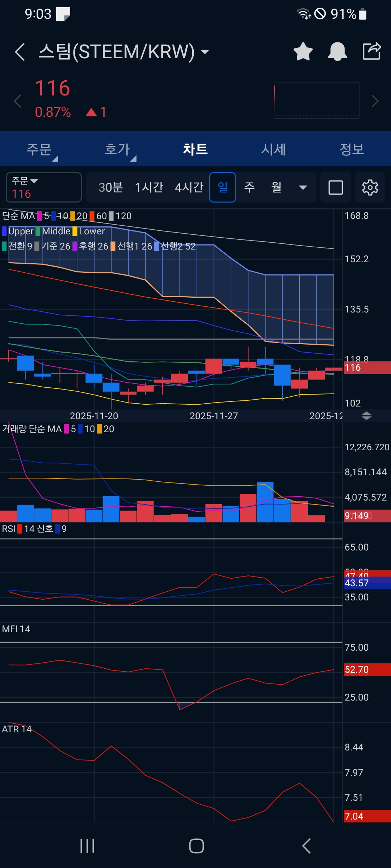The width and height of the screenshot is (391, 868).
Task: Tap the chart resize up-down handle icon
Action: click(x=366, y=416)
